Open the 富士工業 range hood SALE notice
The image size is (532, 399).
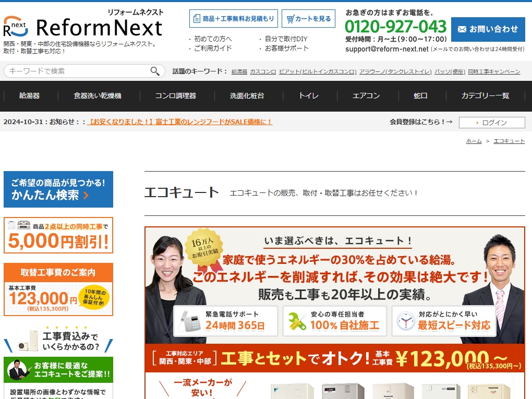click(x=179, y=122)
